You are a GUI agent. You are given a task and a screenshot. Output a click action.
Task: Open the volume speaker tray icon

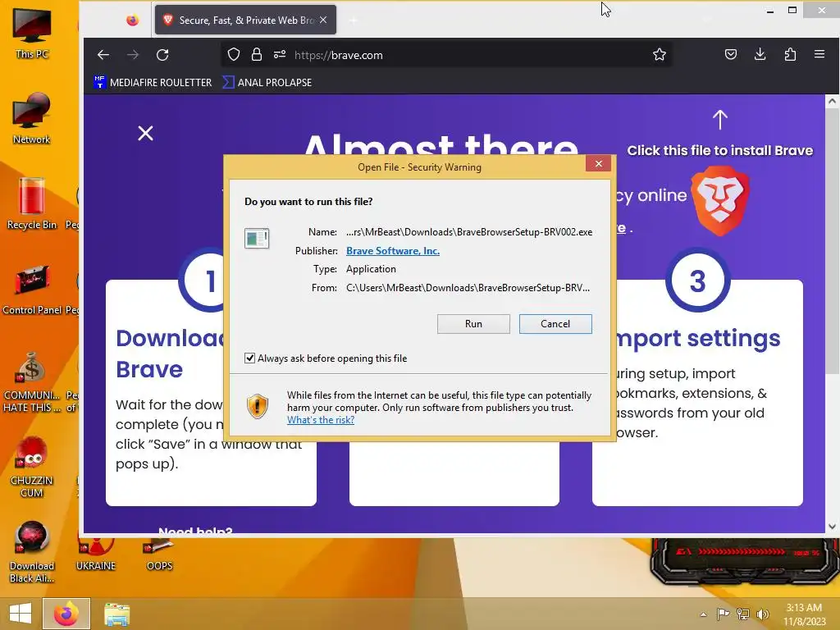pos(762,614)
